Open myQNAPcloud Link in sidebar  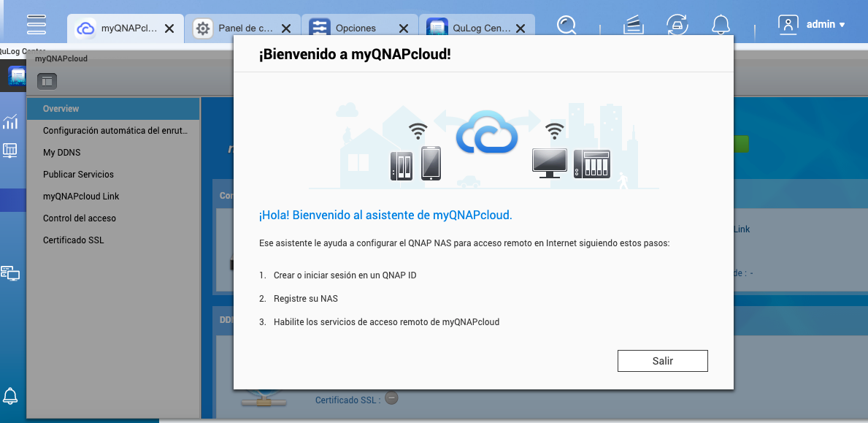tap(81, 197)
